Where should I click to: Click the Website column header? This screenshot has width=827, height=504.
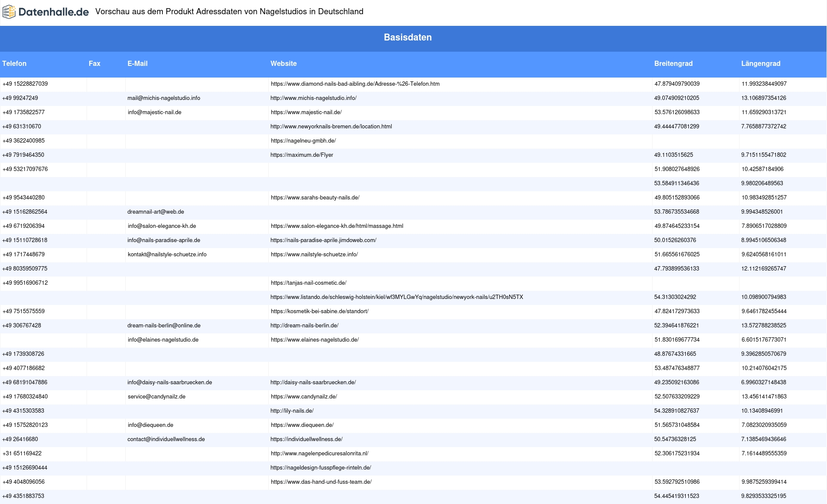pos(283,63)
